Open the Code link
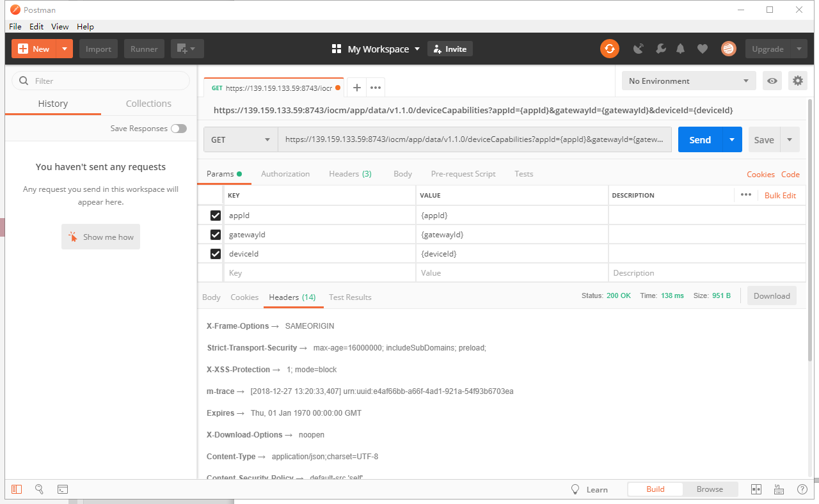Viewport: 819px width, 504px height. point(790,174)
